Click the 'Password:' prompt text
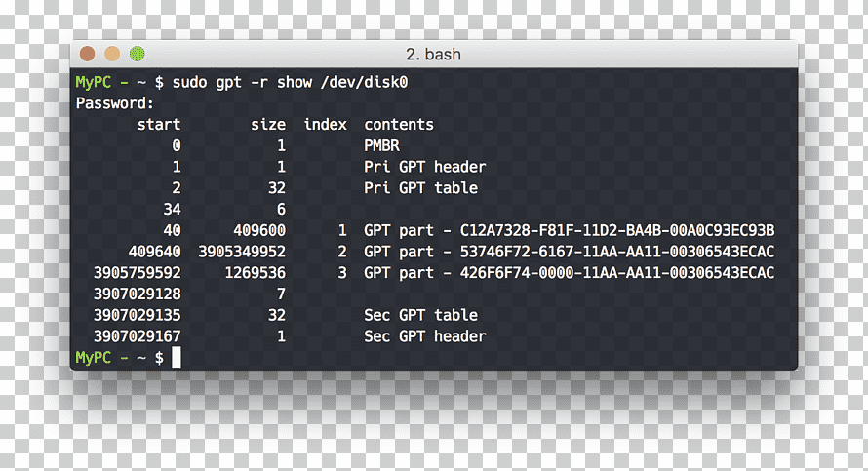868x471 pixels. click(x=114, y=103)
